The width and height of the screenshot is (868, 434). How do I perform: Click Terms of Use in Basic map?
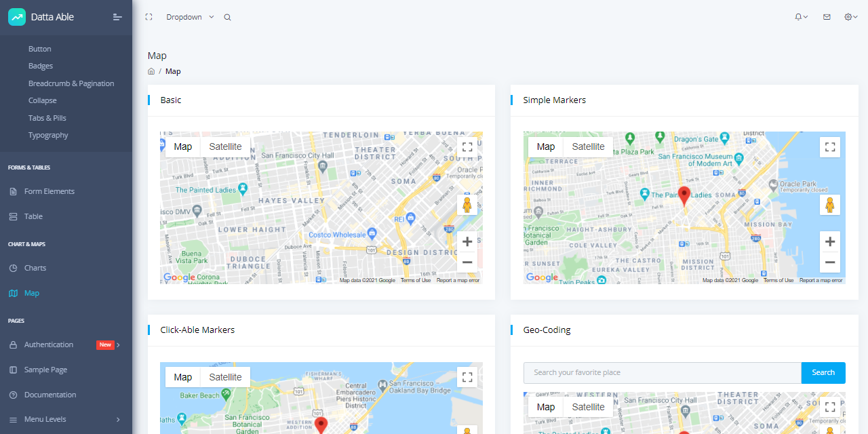click(416, 280)
